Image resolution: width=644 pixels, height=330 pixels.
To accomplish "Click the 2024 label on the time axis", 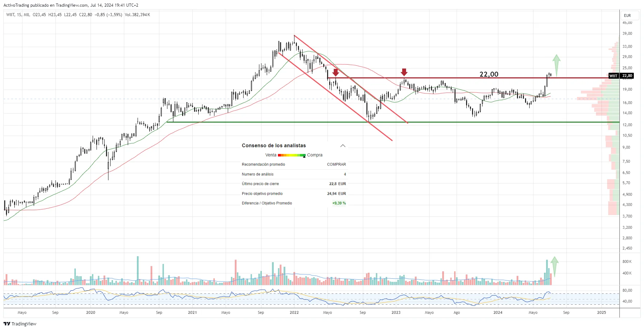I will [498, 312].
